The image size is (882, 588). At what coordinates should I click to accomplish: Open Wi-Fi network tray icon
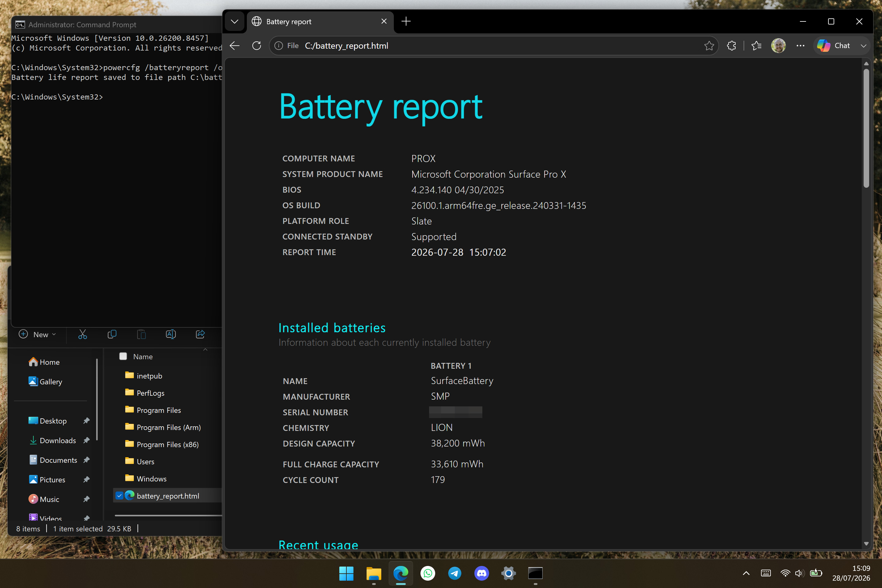(785, 573)
